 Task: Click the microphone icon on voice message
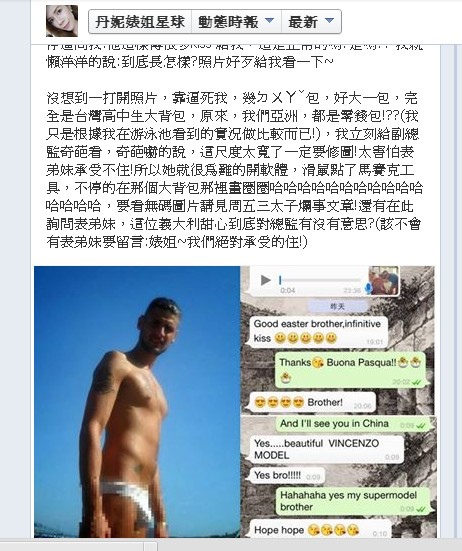[368, 288]
